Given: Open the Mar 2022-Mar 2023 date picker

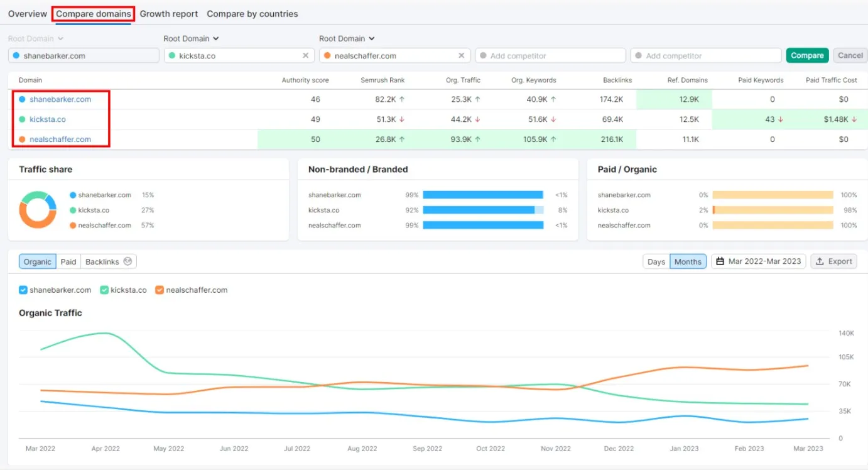Looking at the screenshot, I should pos(759,261).
